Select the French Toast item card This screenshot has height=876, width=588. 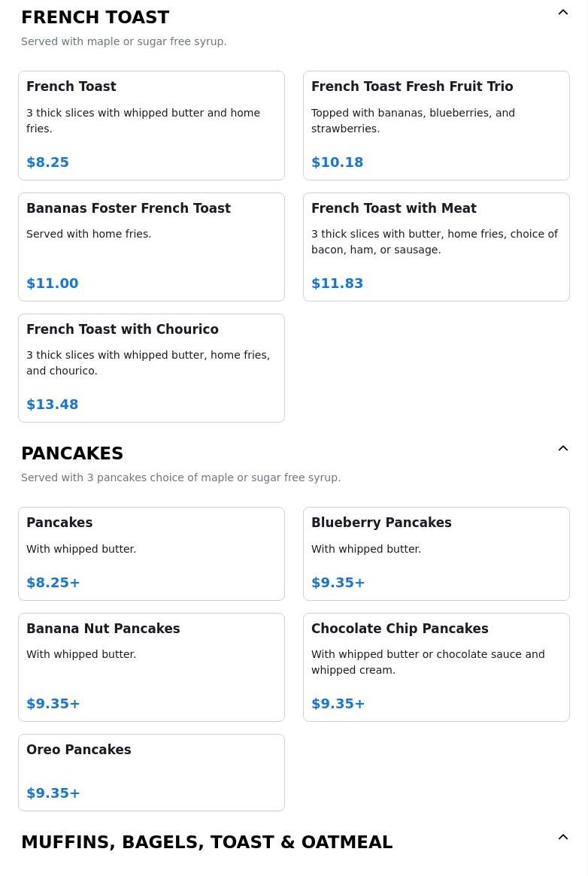[x=151, y=126]
